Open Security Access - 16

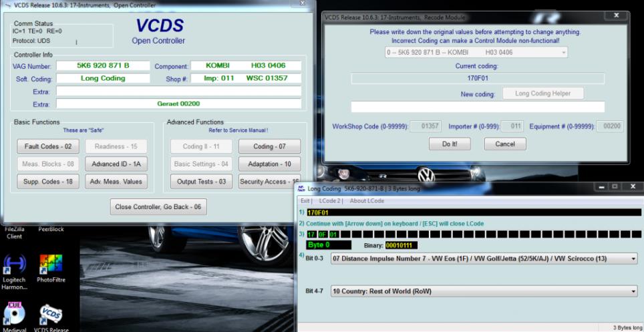point(269,182)
